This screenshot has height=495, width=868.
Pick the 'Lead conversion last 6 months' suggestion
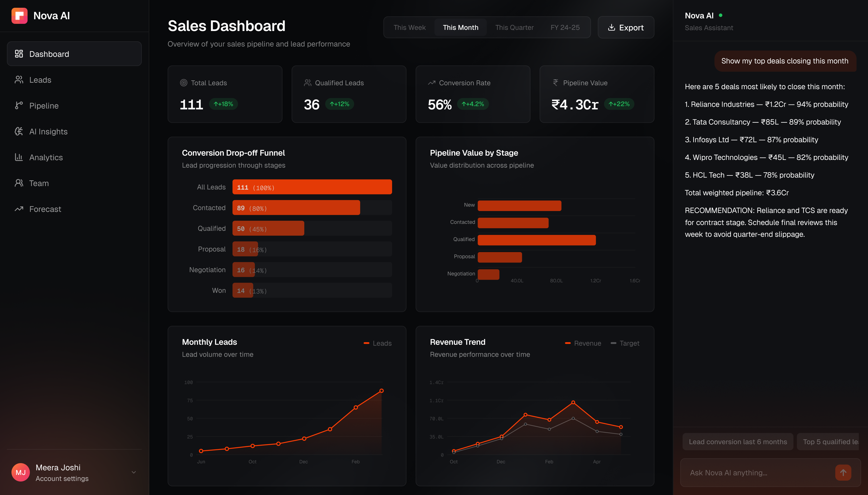(737, 442)
